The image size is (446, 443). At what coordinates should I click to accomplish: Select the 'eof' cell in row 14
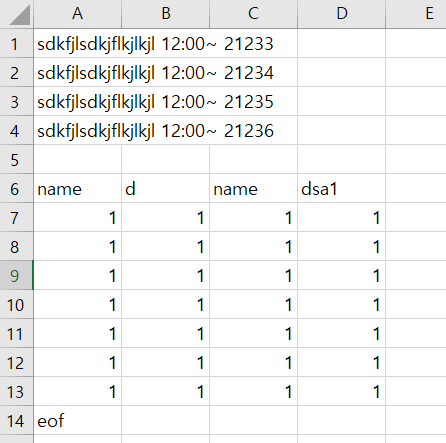coord(77,421)
